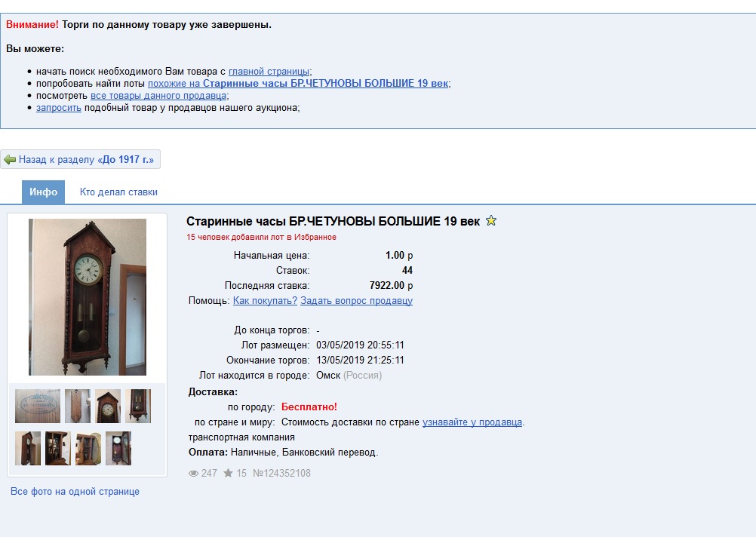
Task: Select the maker's stamp thumbnail
Action: point(38,407)
